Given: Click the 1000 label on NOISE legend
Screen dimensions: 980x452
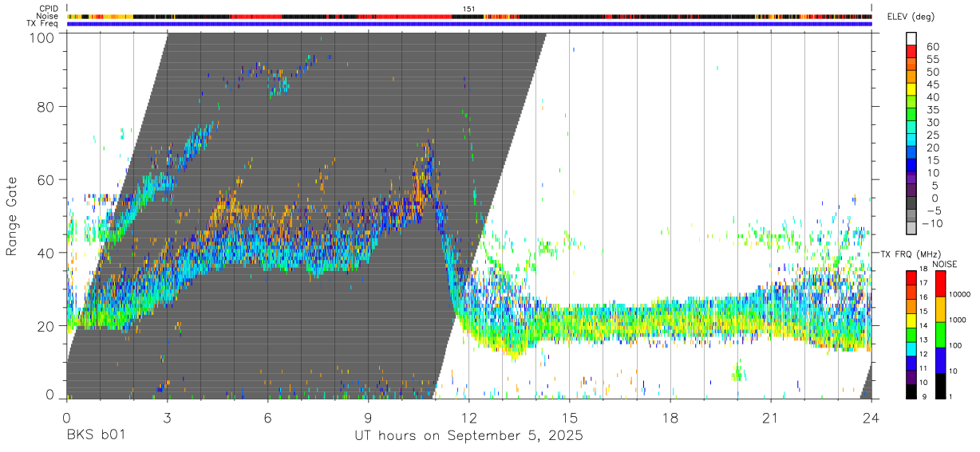Looking at the screenshot, I should pos(958,320).
